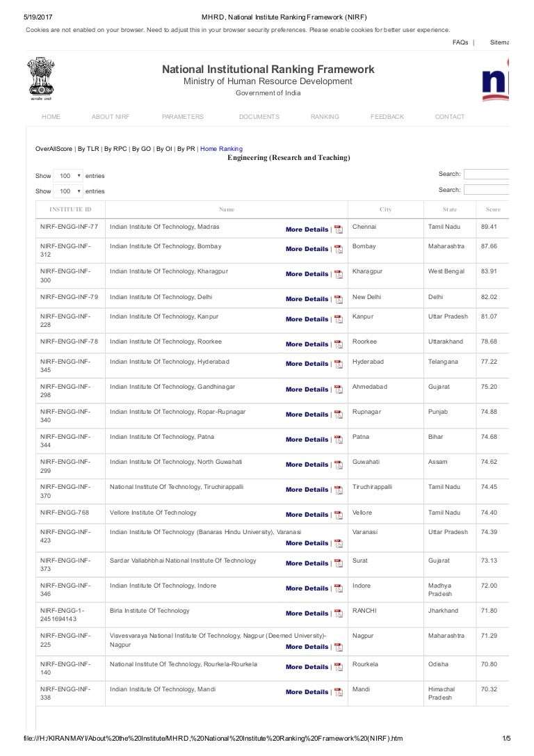Open the RANKING menu
Viewport: 534px width, 756px height.
pyautogui.click(x=325, y=117)
